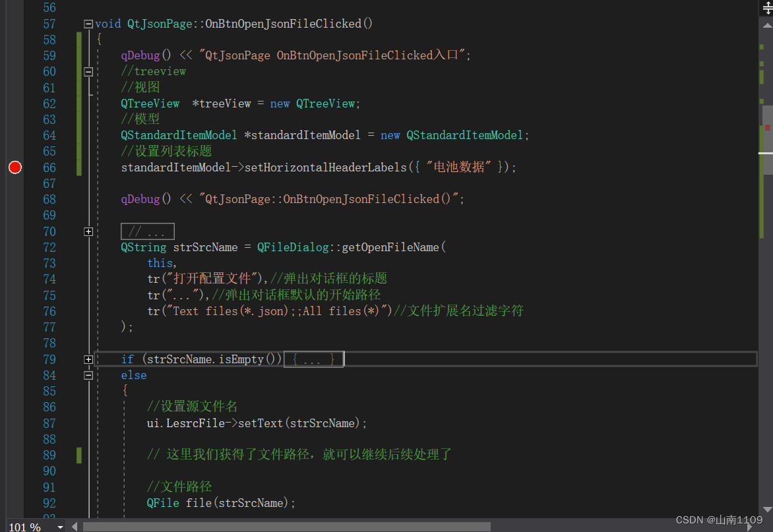This screenshot has width=773, height=532.
Task: Click the qDebug() statement on line 68
Action: 292,200
